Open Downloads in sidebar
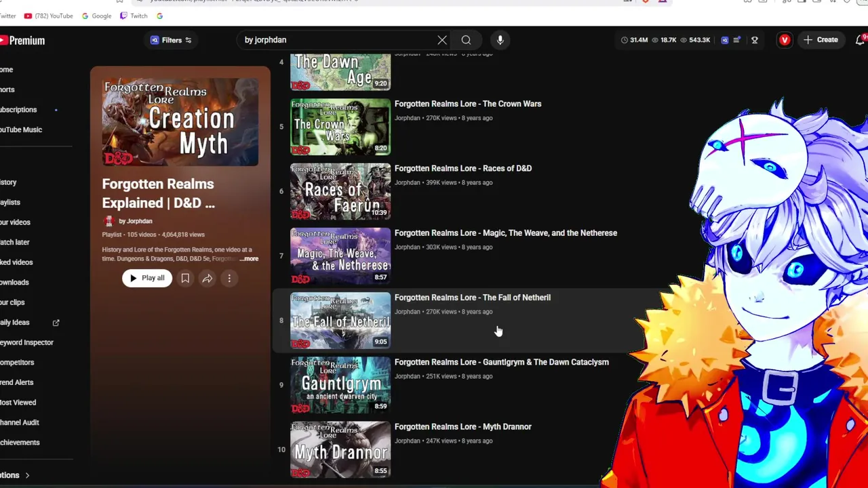 pos(14,282)
